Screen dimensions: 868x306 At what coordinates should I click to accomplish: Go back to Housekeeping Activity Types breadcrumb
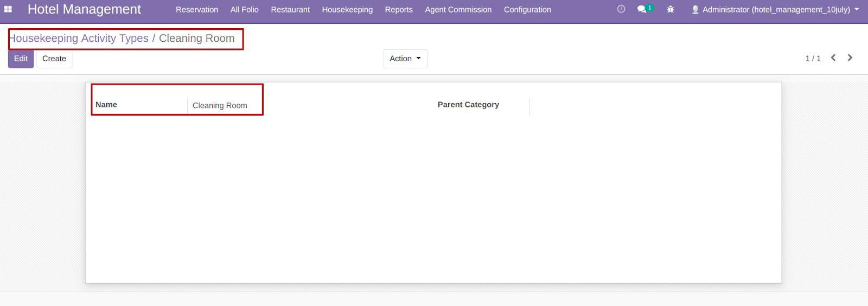79,39
